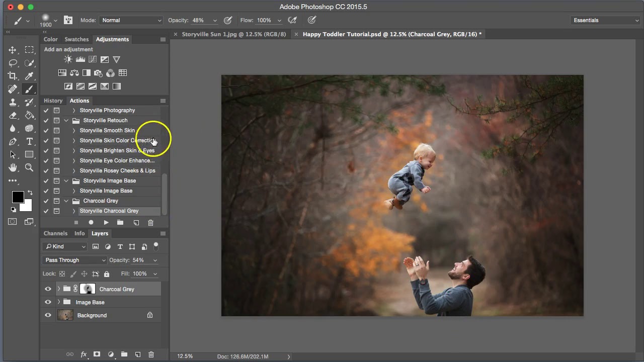Open the Essentials workspace dropdown
Image resolution: width=644 pixels, height=362 pixels.
(x=606, y=20)
